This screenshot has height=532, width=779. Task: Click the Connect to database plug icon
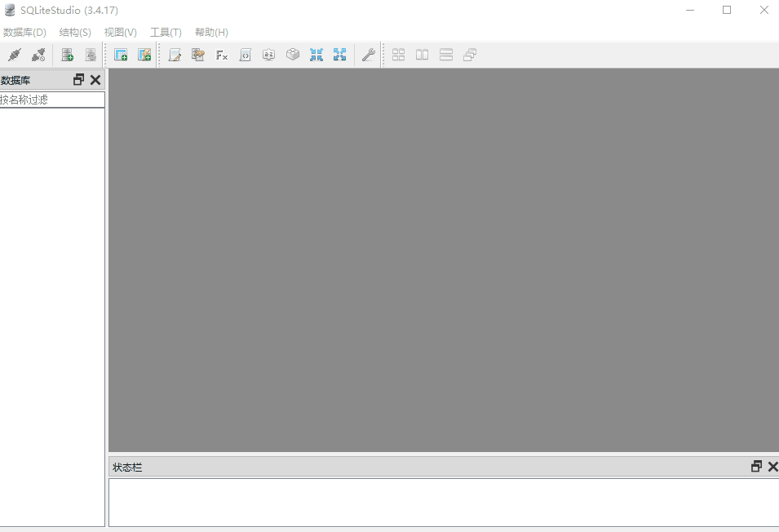pyautogui.click(x=14, y=55)
